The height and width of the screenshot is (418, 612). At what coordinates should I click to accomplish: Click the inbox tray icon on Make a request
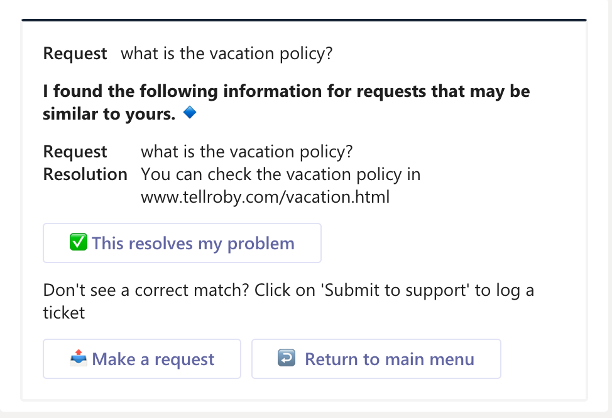[x=78, y=358]
